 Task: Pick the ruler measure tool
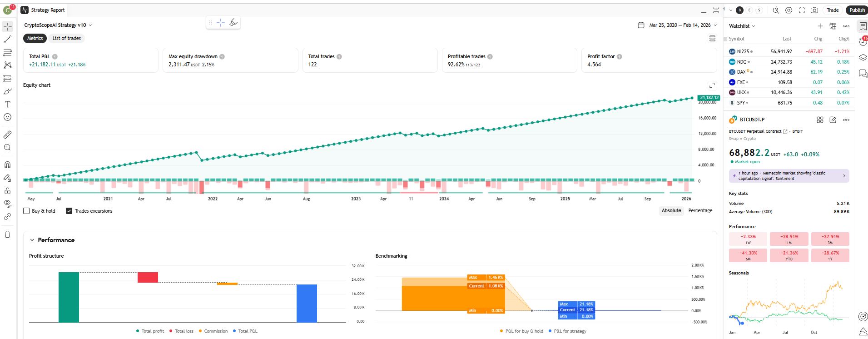(x=8, y=135)
